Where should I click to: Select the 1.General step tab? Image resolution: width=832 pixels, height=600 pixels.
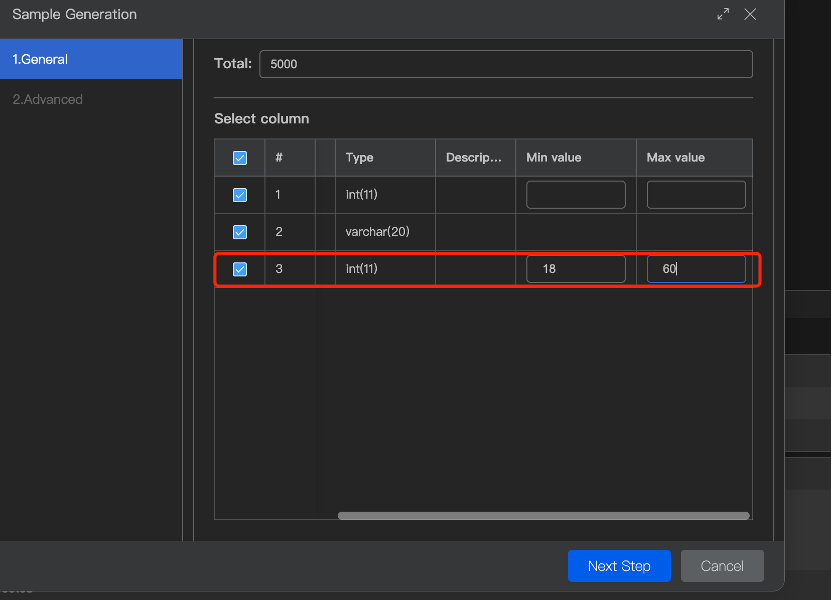click(91, 59)
